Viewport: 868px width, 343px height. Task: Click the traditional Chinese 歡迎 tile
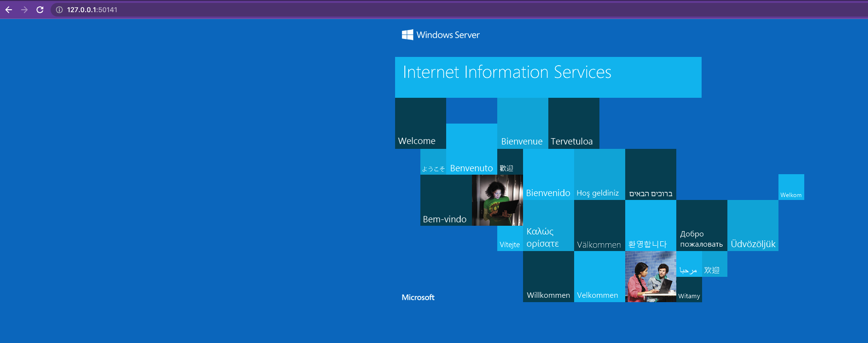click(510, 162)
